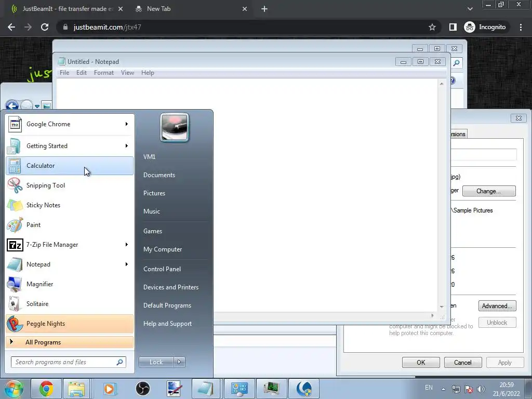The image size is (532, 399).
Task: Open Chrome three-dot menu
Action: (521, 27)
